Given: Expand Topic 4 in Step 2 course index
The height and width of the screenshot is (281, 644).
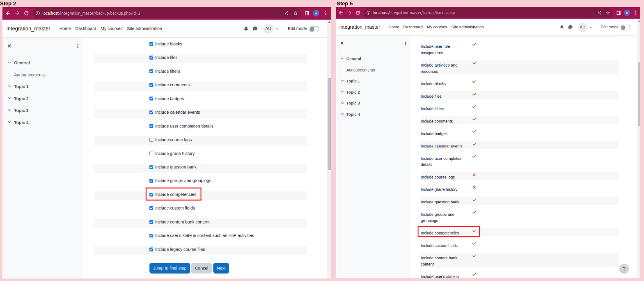Looking at the screenshot, I should [9, 122].
